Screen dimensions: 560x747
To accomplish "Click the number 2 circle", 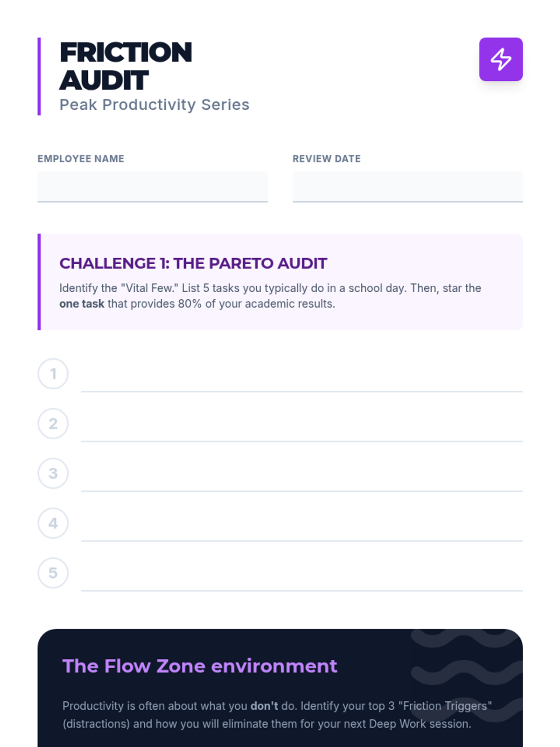I will (x=53, y=423).
